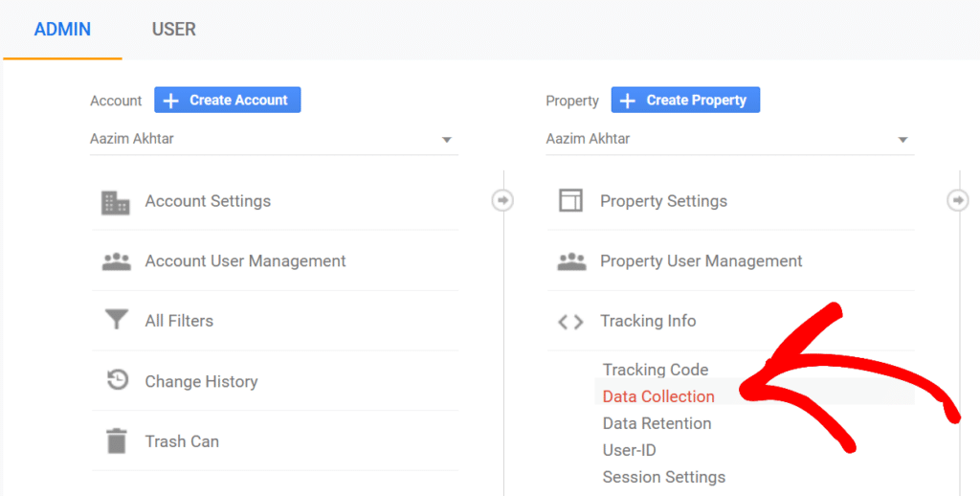Click the Create Property button
The image size is (980, 496).
click(x=685, y=101)
